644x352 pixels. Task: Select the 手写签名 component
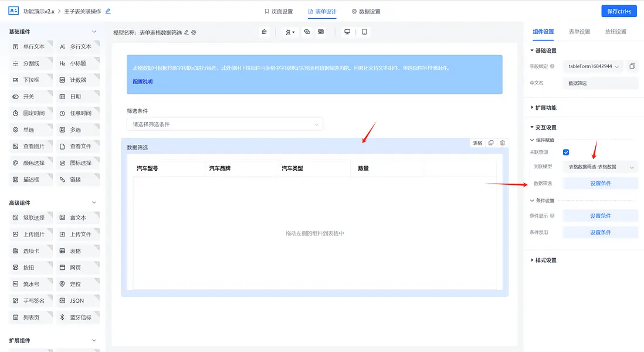pyautogui.click(x=31, y=300)
